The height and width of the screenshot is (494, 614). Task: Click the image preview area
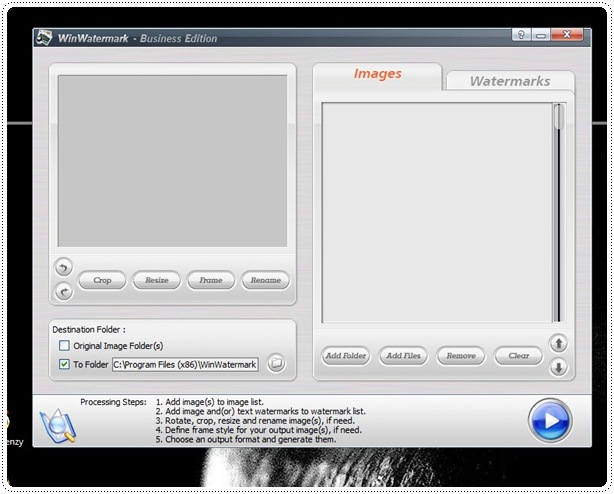172,161
